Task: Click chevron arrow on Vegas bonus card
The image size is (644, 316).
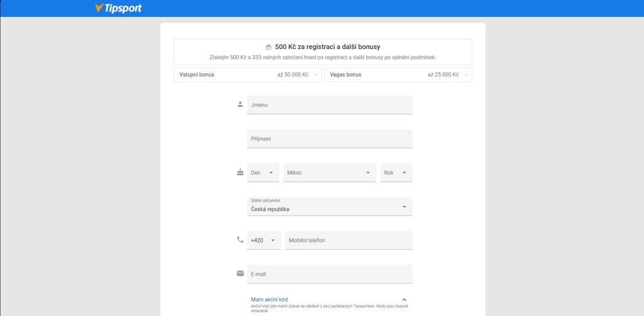Action: tap(466, 75)
